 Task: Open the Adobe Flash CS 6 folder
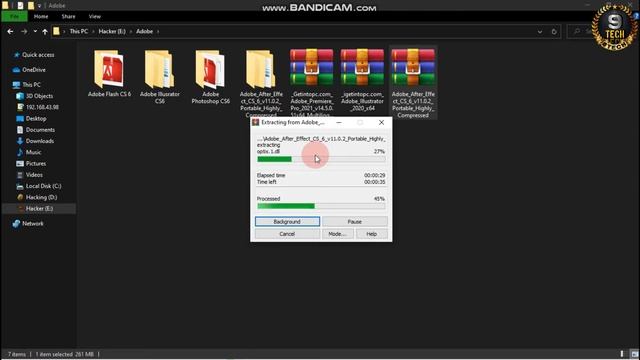[109, 73]
